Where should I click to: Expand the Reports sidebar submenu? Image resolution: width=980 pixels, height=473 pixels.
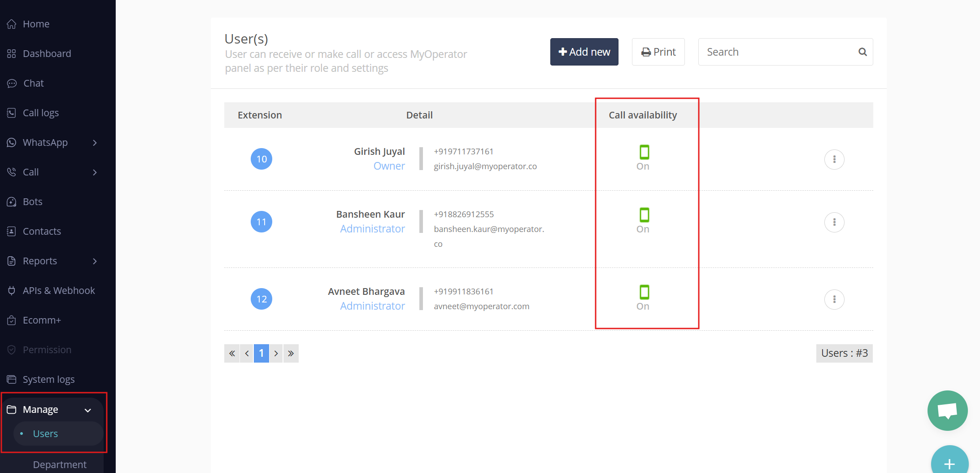point(95,261)
